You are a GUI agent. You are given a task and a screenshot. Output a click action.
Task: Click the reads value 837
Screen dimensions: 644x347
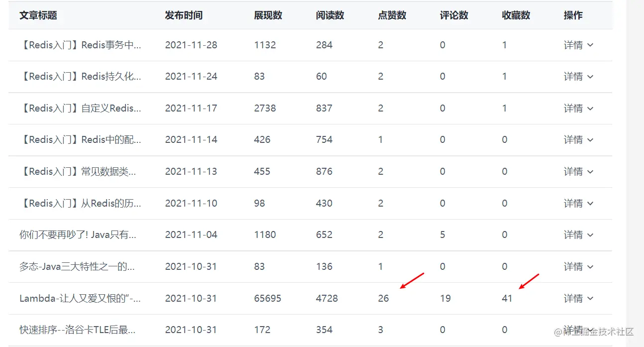pos(324,108)
